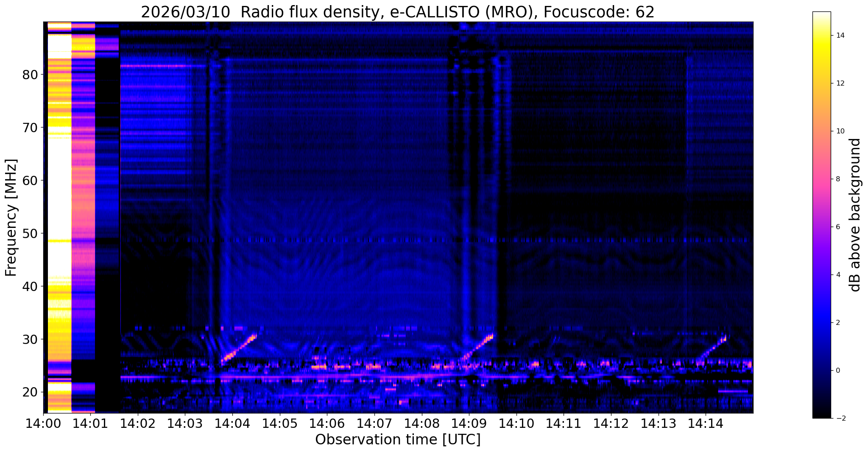
Task: Click the 80 MHz frequency tick label
Action: (30, 75)
